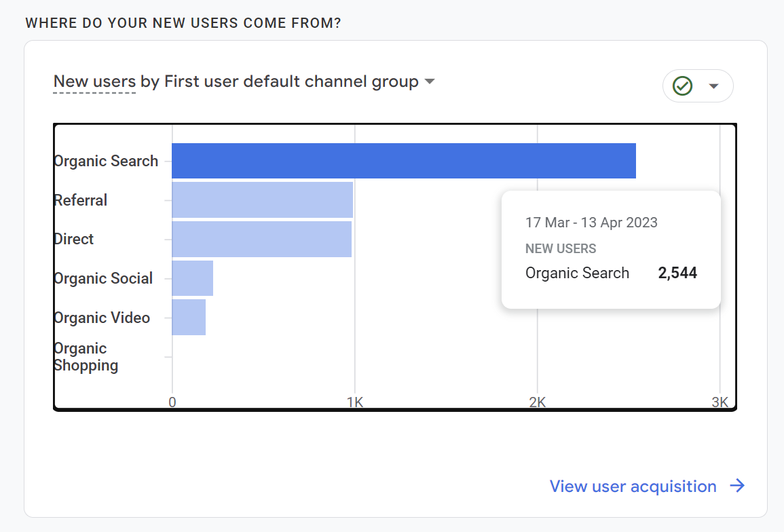Click the Referral axis label
The width and height of the screenshot is (784, 532).
pyautogui.click(x=81, y=200)
